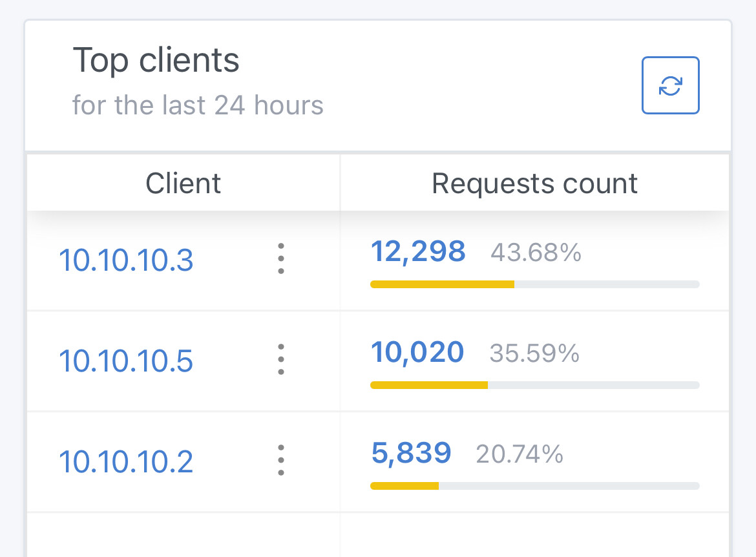Click the 10,020 requests count
The image size is (756, 557).
[417, 353]
